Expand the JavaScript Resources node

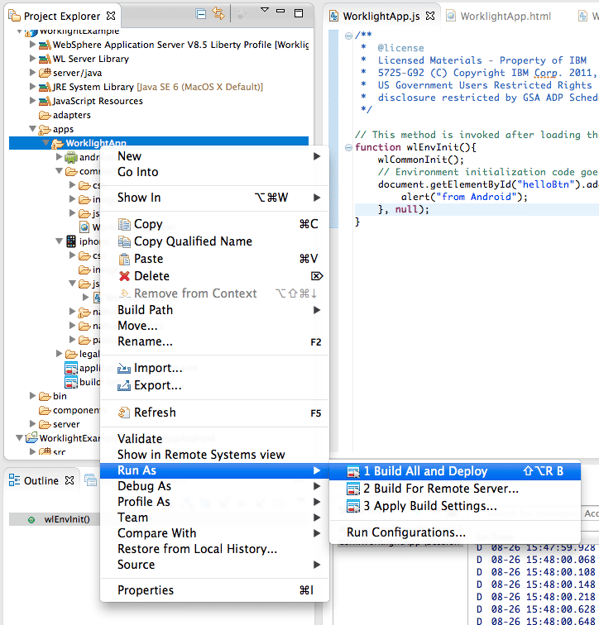pos(33,100)
